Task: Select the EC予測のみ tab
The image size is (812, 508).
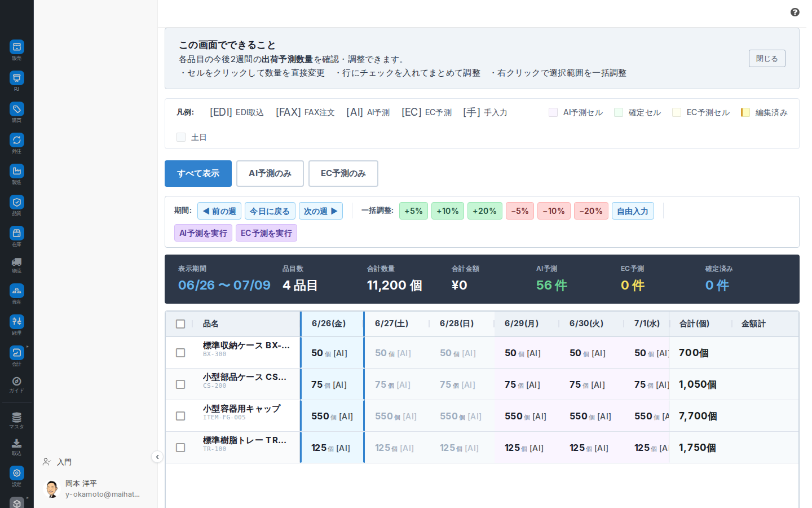Action: click(x=343, y=173)
